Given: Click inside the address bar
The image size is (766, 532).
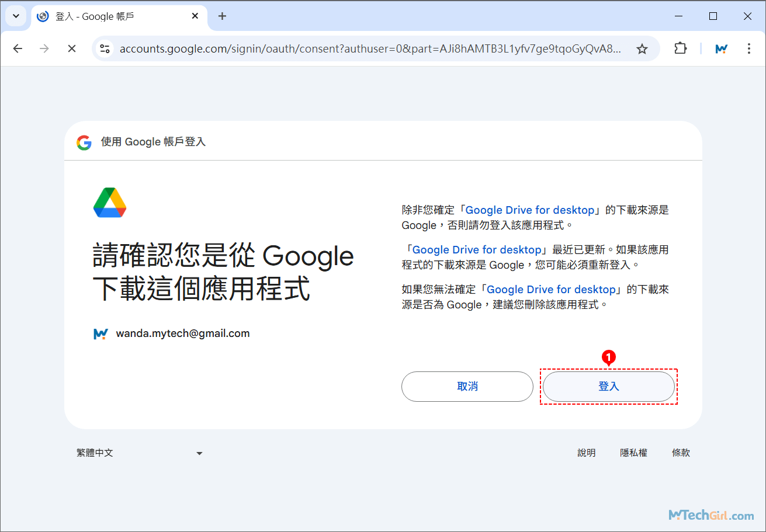Looking at the screenshot, I should 351,48.
